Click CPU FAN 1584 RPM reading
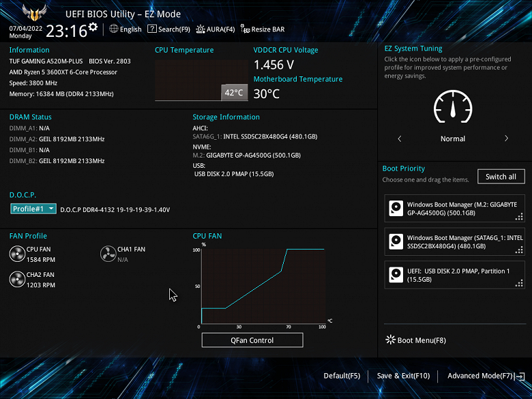This screenshot has height=399, width=532. [41, 260]
